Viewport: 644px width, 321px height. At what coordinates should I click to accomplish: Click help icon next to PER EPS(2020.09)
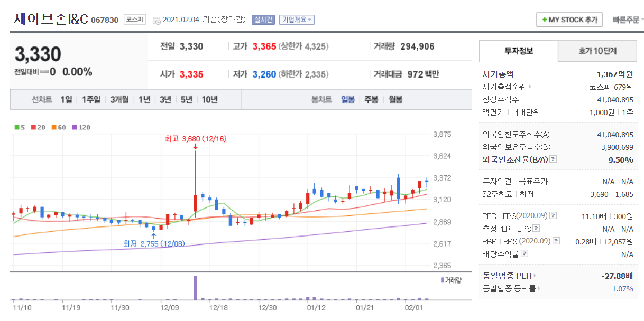pos(553,215)
